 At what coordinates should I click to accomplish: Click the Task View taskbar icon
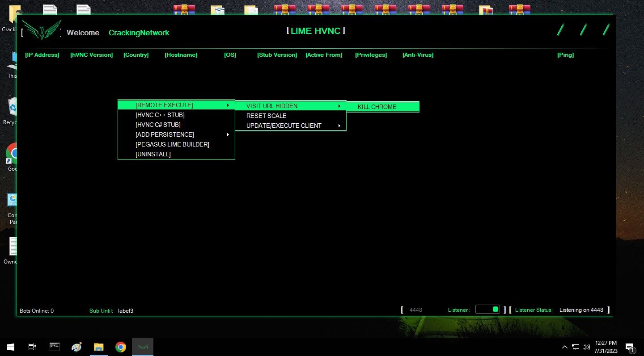pyautogui.click(x=32, y=347)
